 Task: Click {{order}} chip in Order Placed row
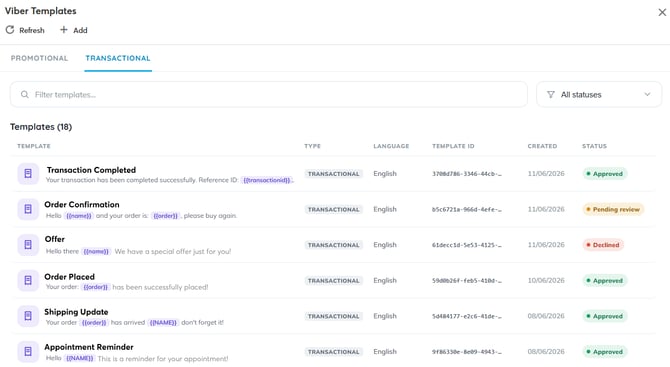(x=96, y=287)
